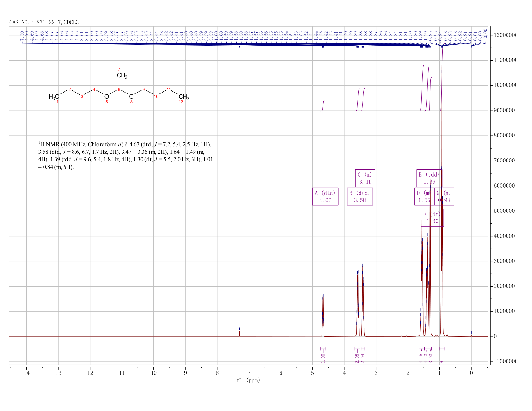Click the '7000000' intensity axis label

(x=504, y=161)
